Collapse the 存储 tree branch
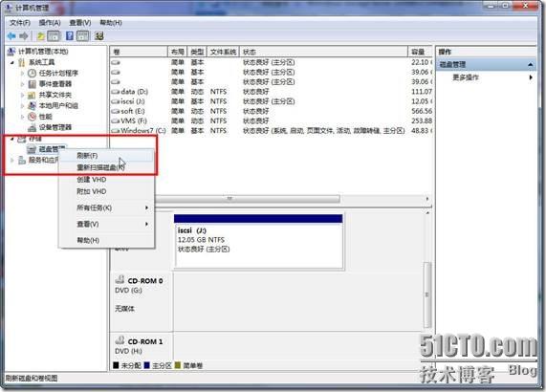Screen dimensions: 546x392 [12, 139]
